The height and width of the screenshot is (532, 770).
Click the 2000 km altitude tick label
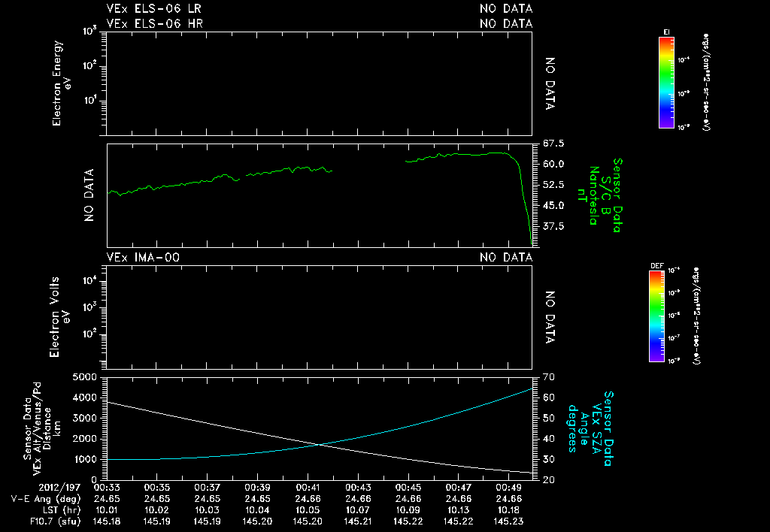(84, 439)
